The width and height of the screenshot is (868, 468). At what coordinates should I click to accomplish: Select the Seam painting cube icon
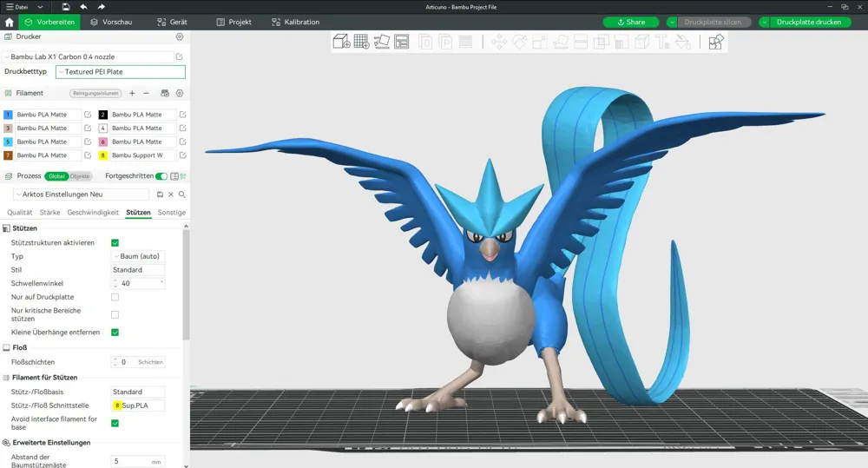(x=642, y=42)
